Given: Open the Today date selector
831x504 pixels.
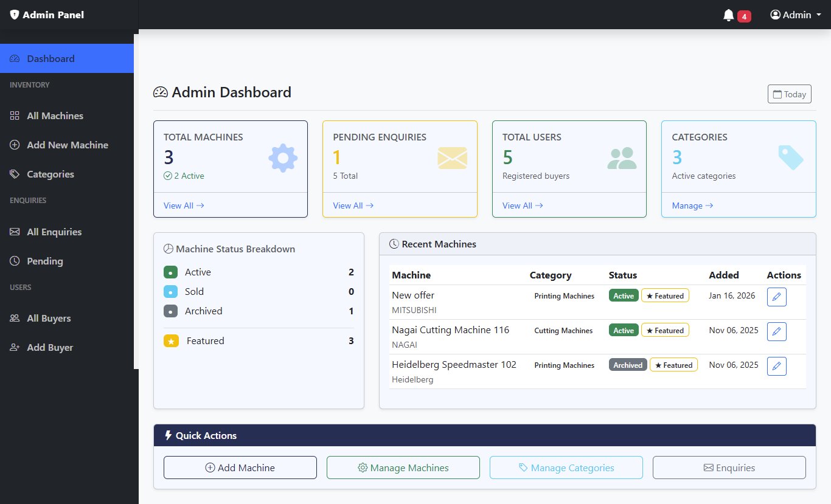Looking at the screenshot, I should point(789,94).
